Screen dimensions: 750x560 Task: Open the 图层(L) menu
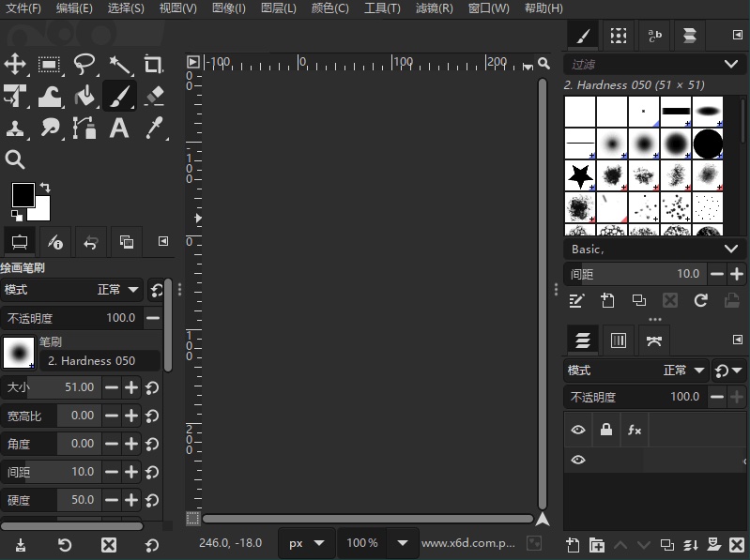278,8
